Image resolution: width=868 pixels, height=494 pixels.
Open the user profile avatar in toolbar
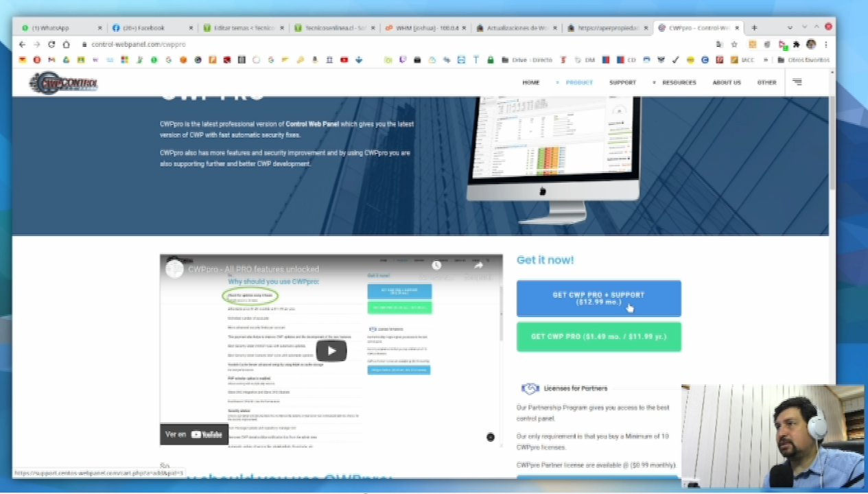[811, 44]
